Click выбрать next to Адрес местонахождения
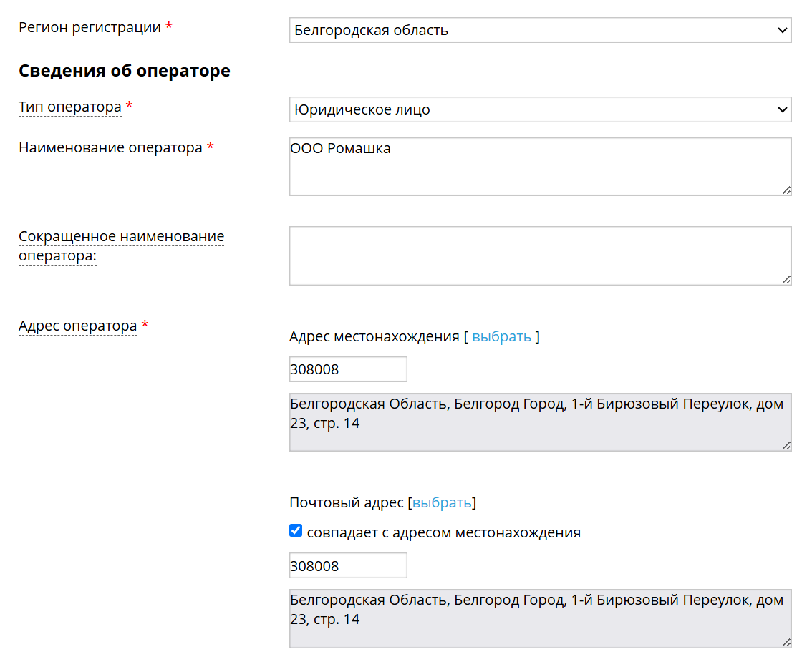The image size is (807, 672). [x=501, y=336]
